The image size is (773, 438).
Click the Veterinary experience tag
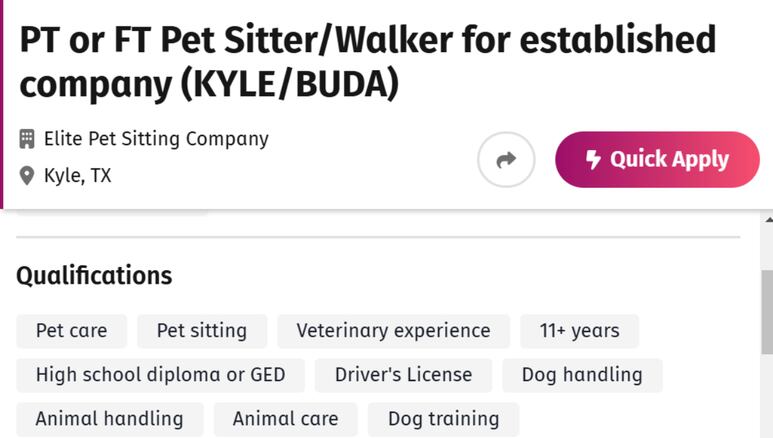pyautogui.click(x=393, y=331)
